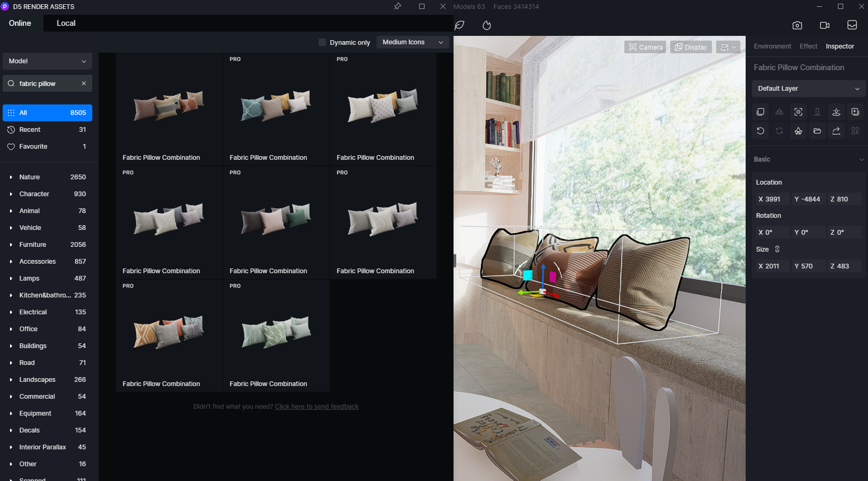Expand the Nature category
The width and height of the screenshot is (868, 481).
(x=11, y=177)
